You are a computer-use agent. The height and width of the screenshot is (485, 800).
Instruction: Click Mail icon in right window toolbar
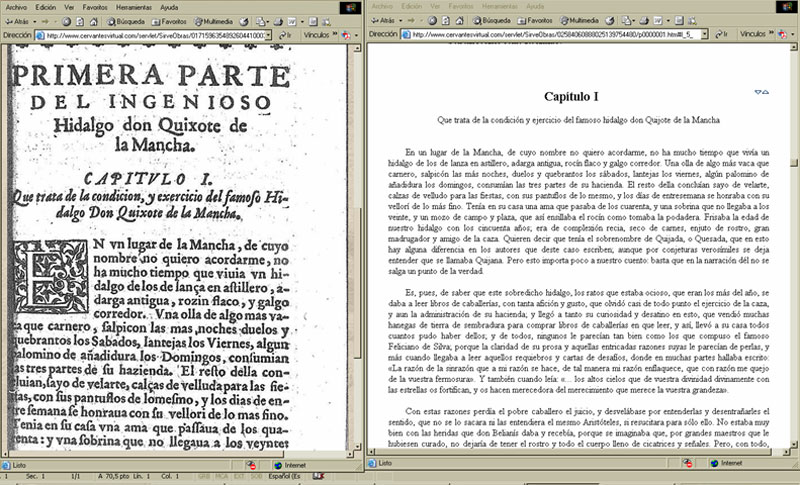click(626, 21)
